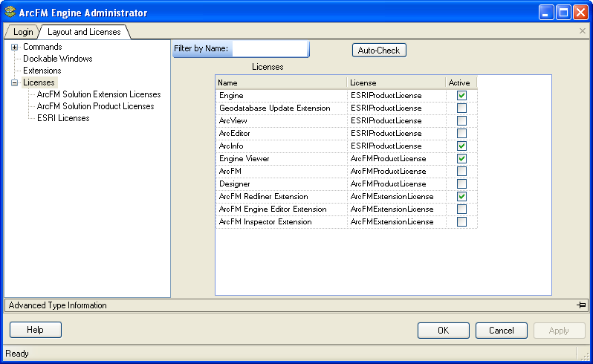Check the Designer Active checkbox
This screenshot has width=593, height=364.
[461, 183]
